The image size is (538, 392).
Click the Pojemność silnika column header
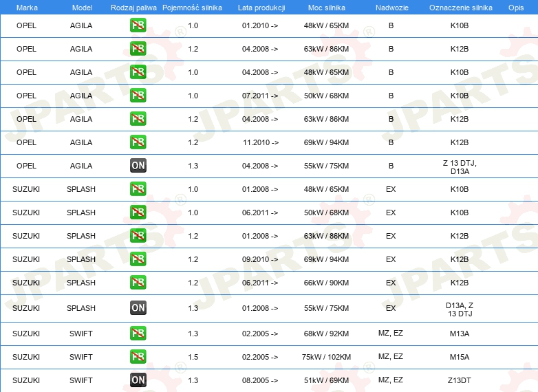point(192,8)
